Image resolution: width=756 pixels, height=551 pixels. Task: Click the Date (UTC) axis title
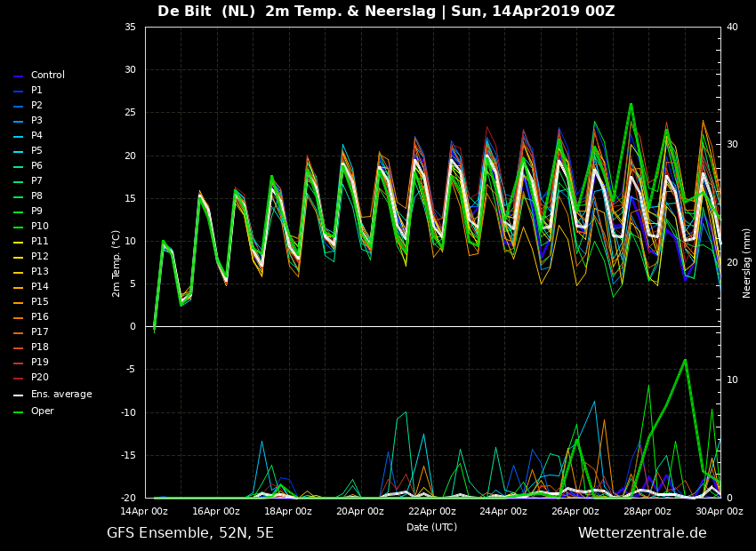431,527
